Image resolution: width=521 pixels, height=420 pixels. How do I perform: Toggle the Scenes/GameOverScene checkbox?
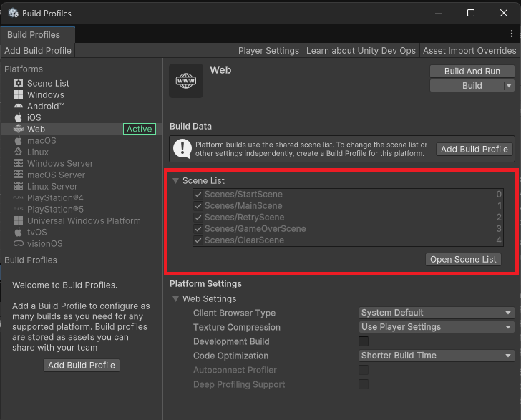click(198, 229)
